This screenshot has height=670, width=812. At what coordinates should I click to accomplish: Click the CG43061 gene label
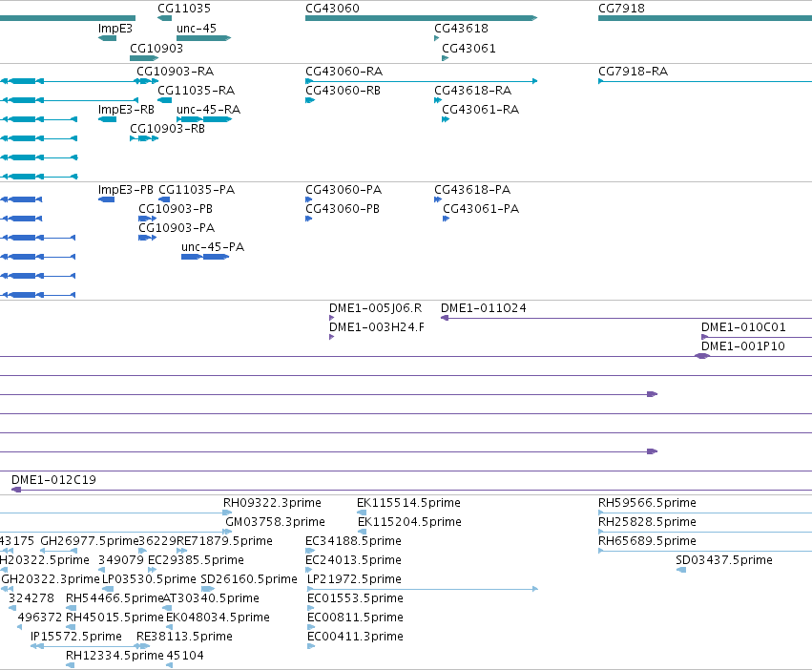point(468,48)
